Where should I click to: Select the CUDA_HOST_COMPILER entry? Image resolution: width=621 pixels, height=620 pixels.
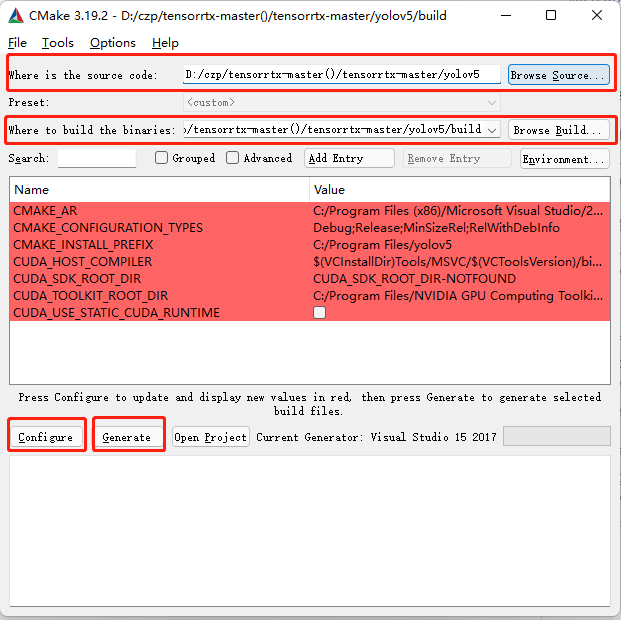coord(82,262)
